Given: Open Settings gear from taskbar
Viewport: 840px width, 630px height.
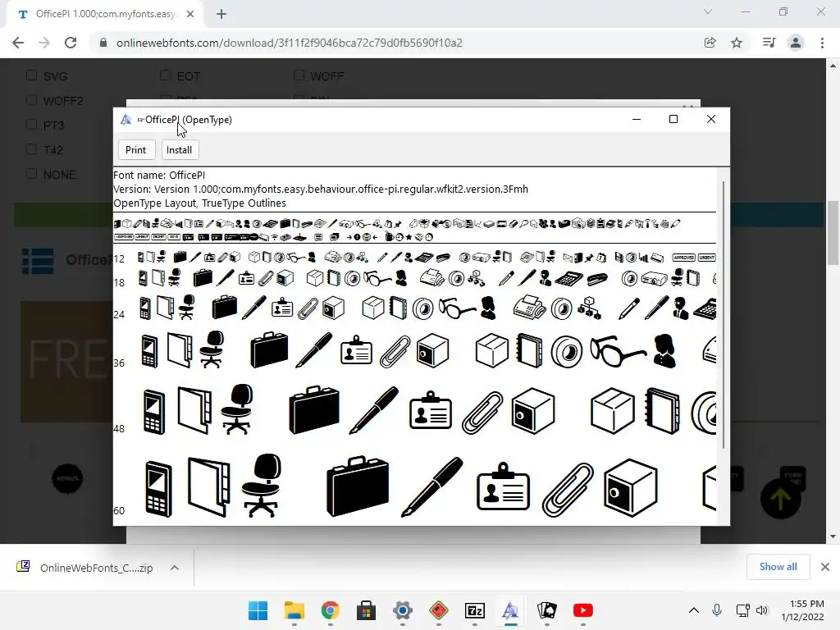Looking at the screenshot, I should [x=402, y=610].
